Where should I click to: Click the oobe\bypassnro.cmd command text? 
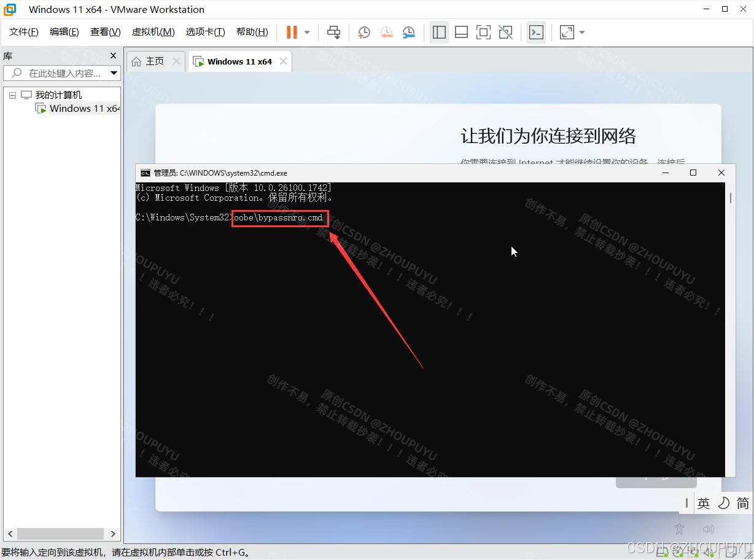click(x=278, y=218)
